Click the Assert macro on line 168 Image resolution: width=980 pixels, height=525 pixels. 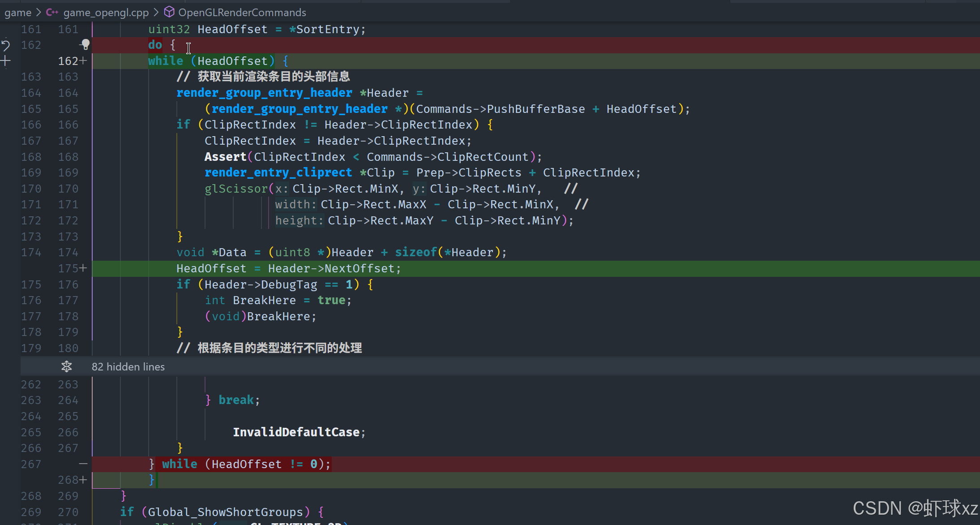click(225, 157)
